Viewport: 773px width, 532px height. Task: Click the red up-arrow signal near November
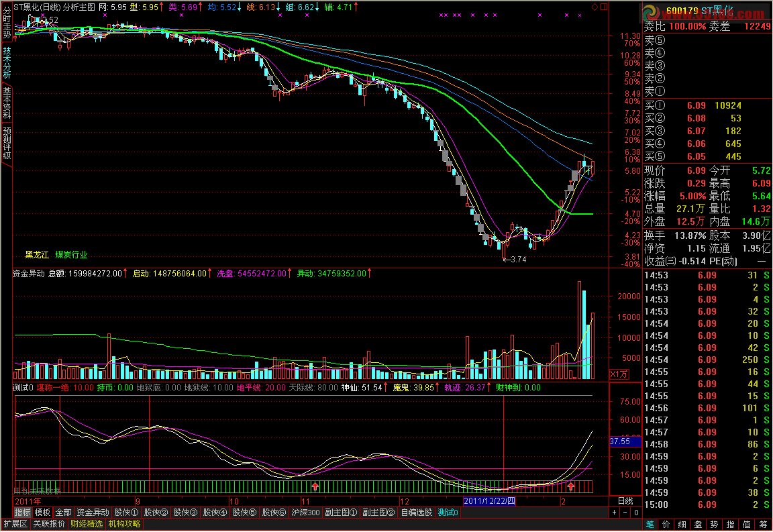(315, 486)
